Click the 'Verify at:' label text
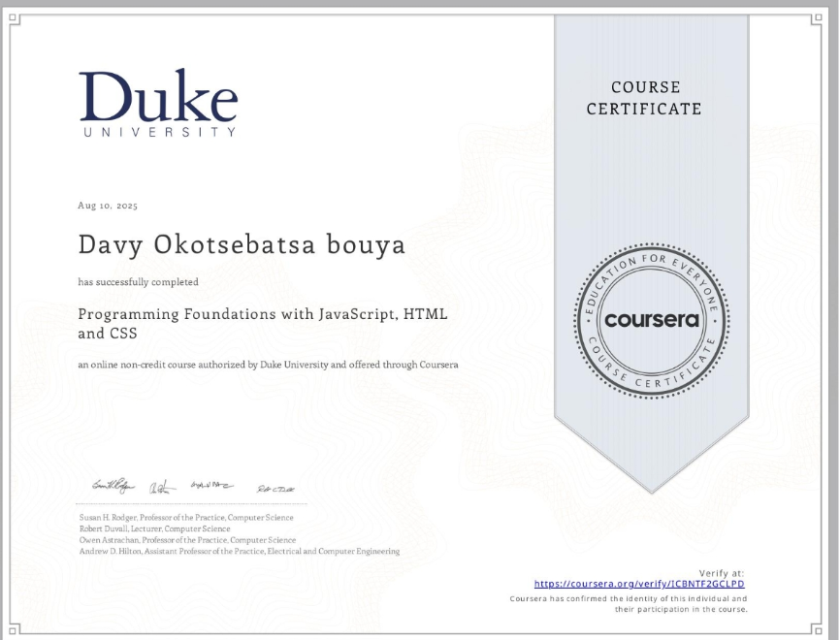 (720, 572)
